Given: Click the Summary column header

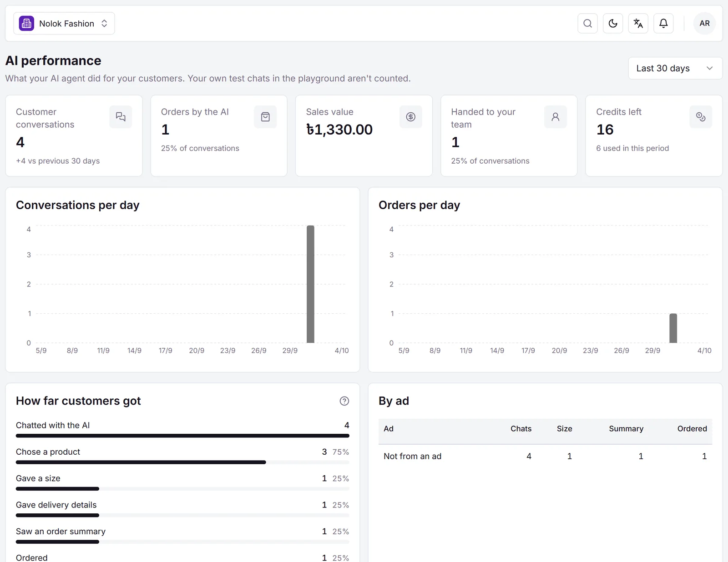Looking at the screenshot, I should (x=626, y=429).
